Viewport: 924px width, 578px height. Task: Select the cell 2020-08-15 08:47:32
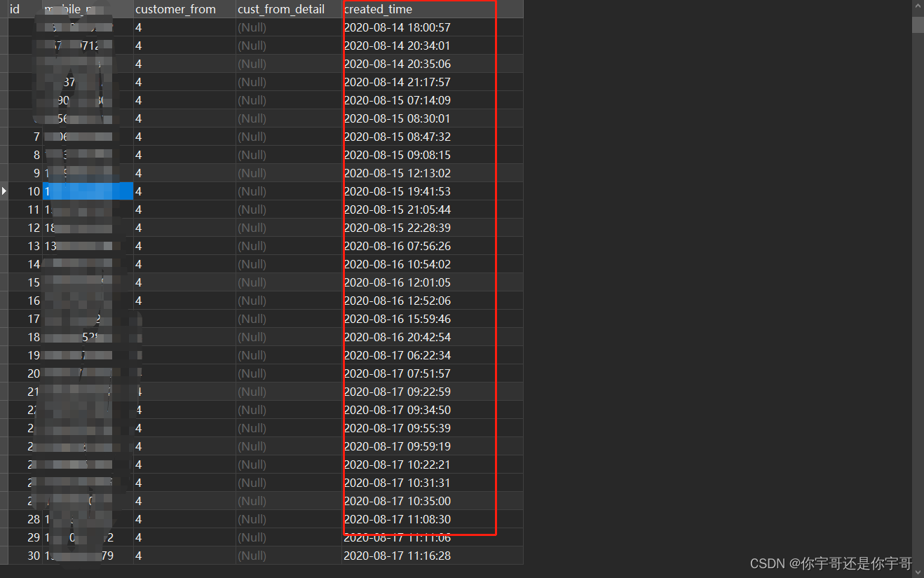tap(433, 137)
